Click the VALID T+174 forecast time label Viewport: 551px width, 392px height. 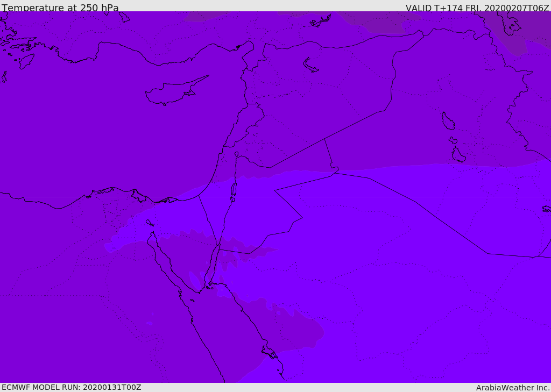(x=477, y=8)
